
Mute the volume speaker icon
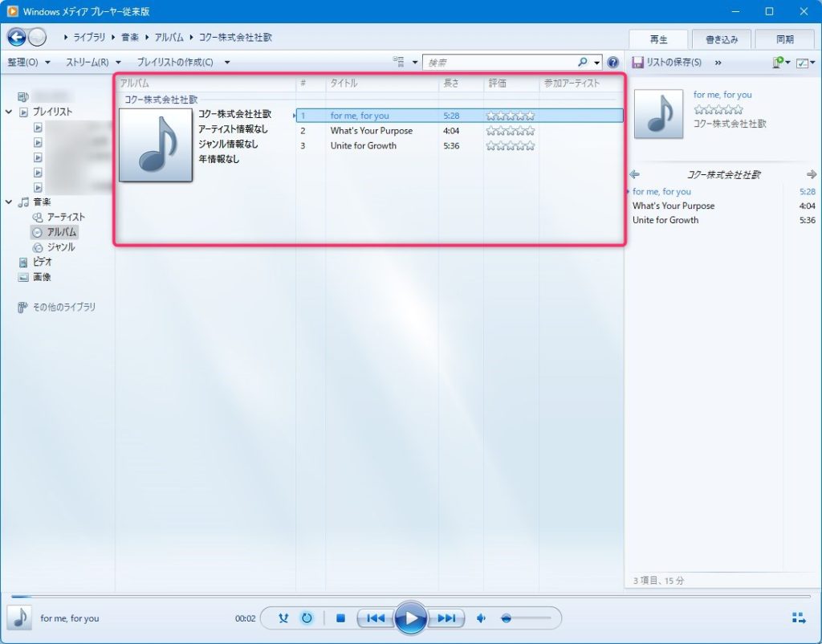pyautogui.click(x=482, y=618)
